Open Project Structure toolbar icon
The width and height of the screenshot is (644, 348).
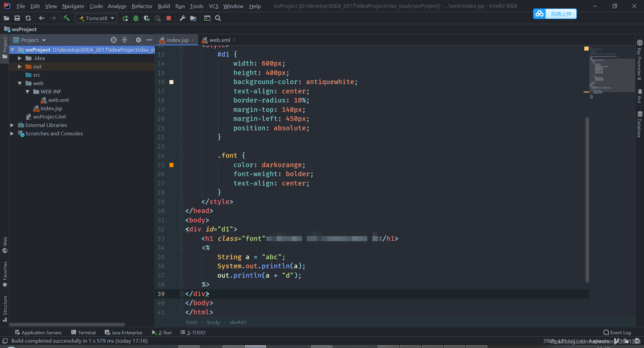[x=193, y=18]
